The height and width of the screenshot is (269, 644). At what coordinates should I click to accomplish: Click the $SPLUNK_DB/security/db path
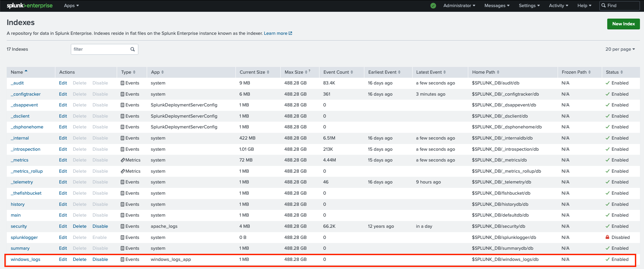click(x=499, y=226)
